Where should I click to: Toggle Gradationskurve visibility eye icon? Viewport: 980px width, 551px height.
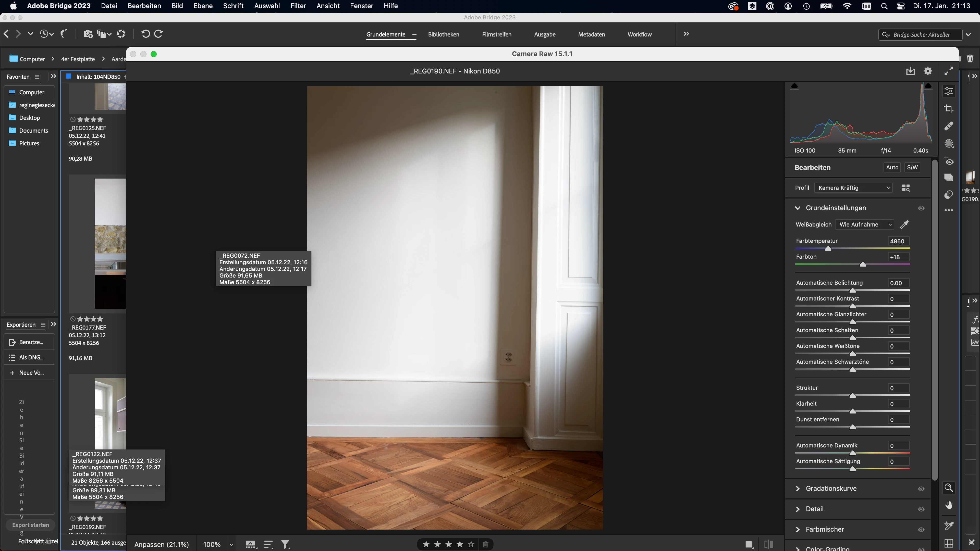[x=921, y=489]
